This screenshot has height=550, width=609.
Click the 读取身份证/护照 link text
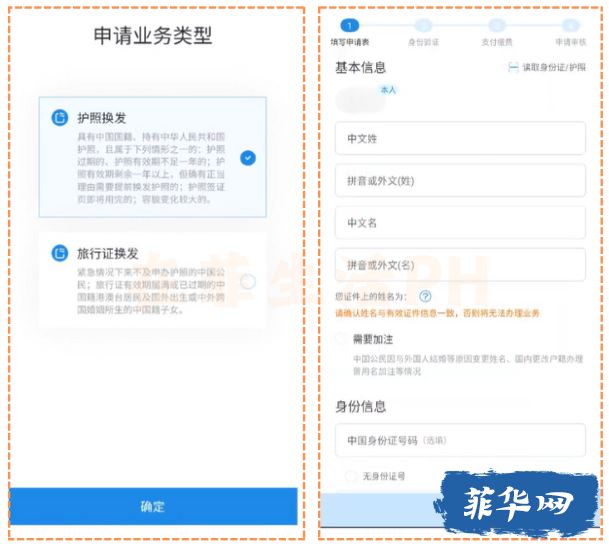pos(554,68)
